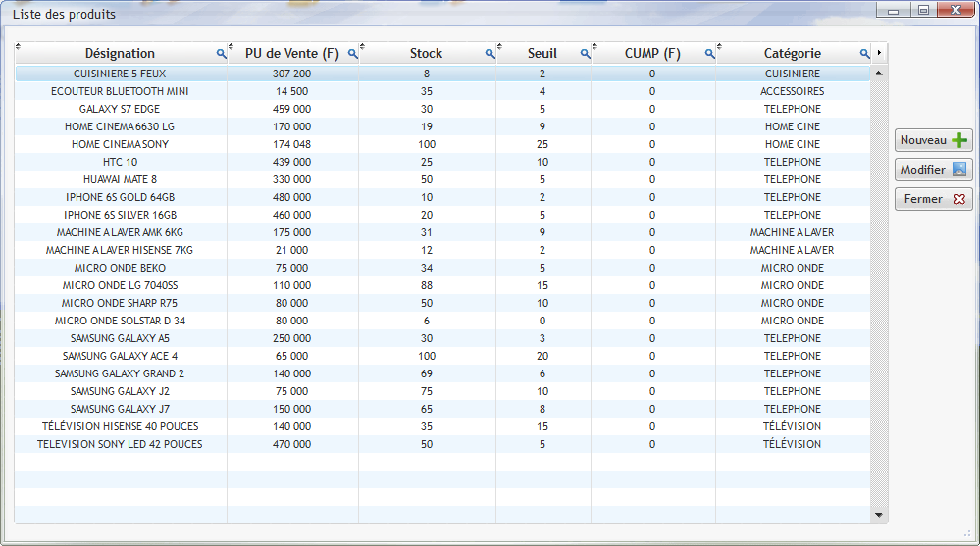Click the sort arrows on Stock header

pos(362,46)
